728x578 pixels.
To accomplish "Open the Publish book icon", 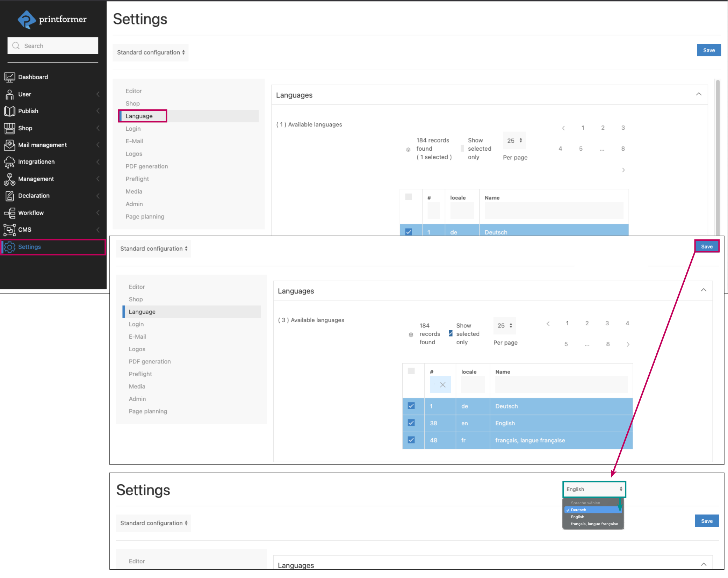I will (x=9, y=111).
